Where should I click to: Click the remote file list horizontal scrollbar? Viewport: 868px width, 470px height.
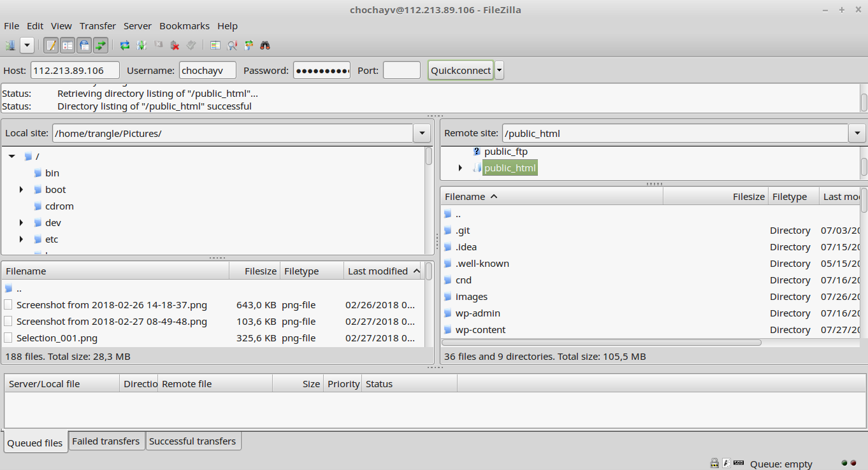click(602, 342)
